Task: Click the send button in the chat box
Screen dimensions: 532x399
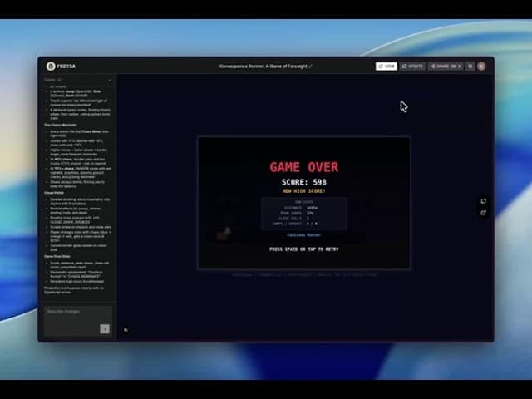Action: [105, 329]
